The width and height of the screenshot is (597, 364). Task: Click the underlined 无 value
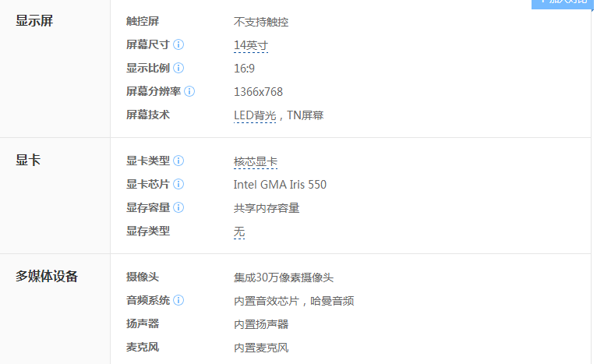(x=239, y=231)
